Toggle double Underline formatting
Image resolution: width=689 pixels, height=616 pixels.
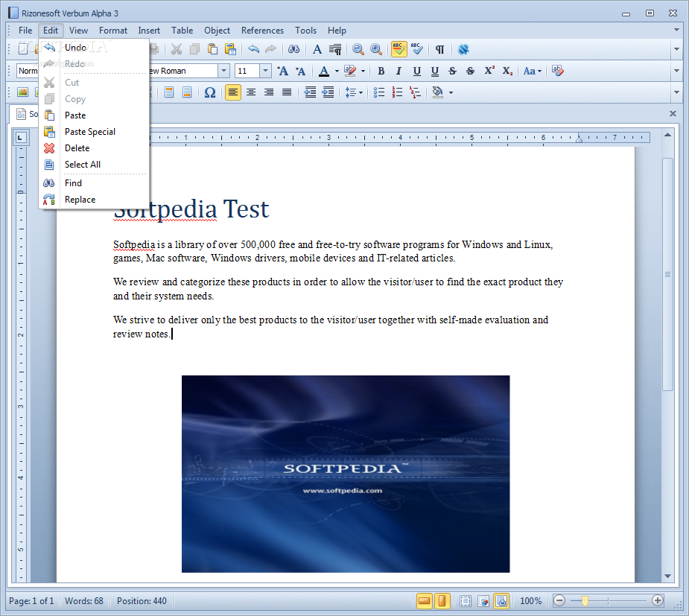pos(435,71)
